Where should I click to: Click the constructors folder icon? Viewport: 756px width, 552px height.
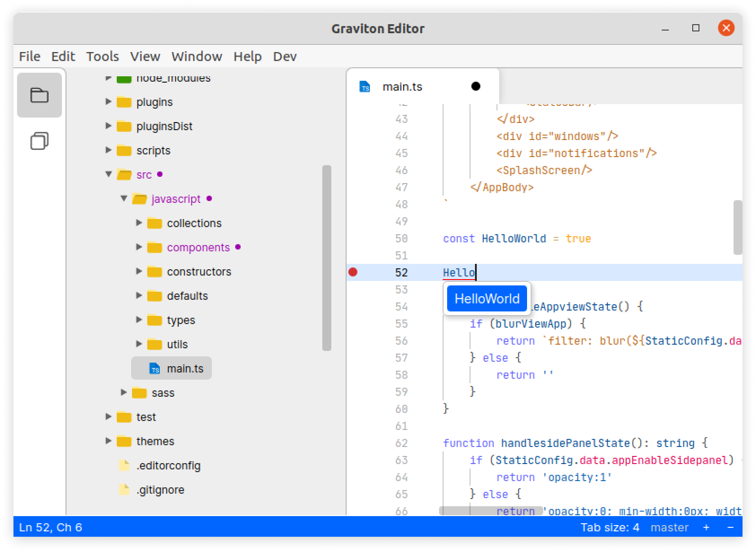(x=154, y=272)
